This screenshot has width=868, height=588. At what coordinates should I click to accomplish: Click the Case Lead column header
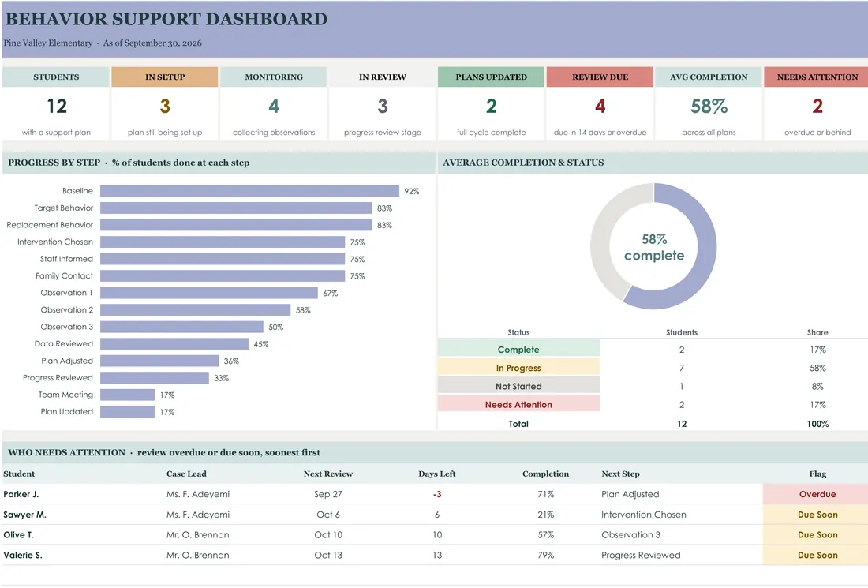point(186,474)
